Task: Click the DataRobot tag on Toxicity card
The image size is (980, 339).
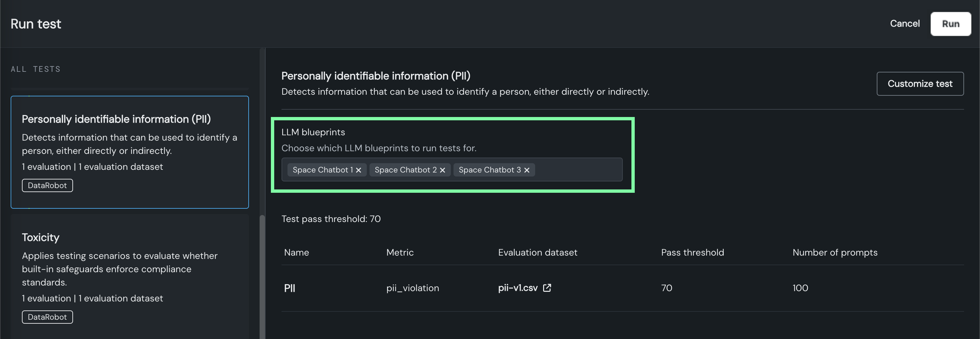Action: [47, 317]
